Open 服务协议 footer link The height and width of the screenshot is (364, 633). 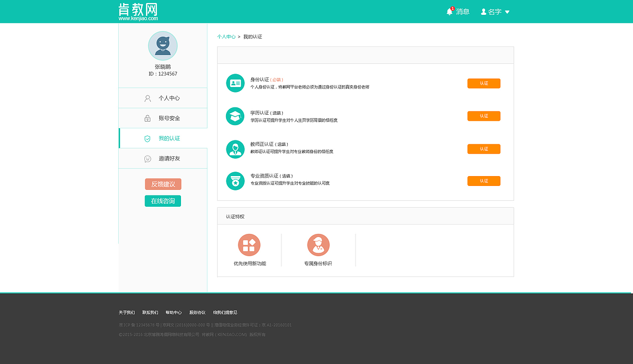(x=197, y=313)
